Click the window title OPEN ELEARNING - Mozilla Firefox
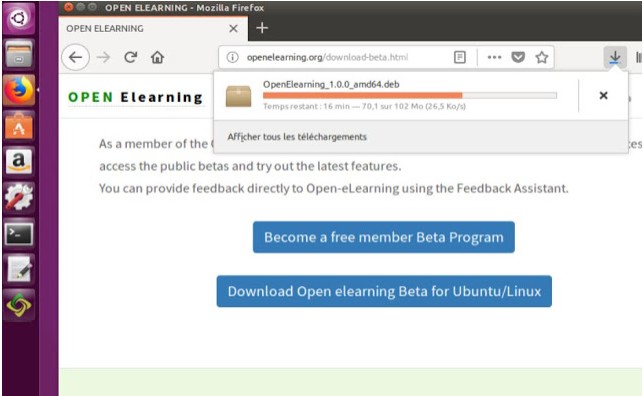This screenshot has width=644, height=396. tap(184, 7)
